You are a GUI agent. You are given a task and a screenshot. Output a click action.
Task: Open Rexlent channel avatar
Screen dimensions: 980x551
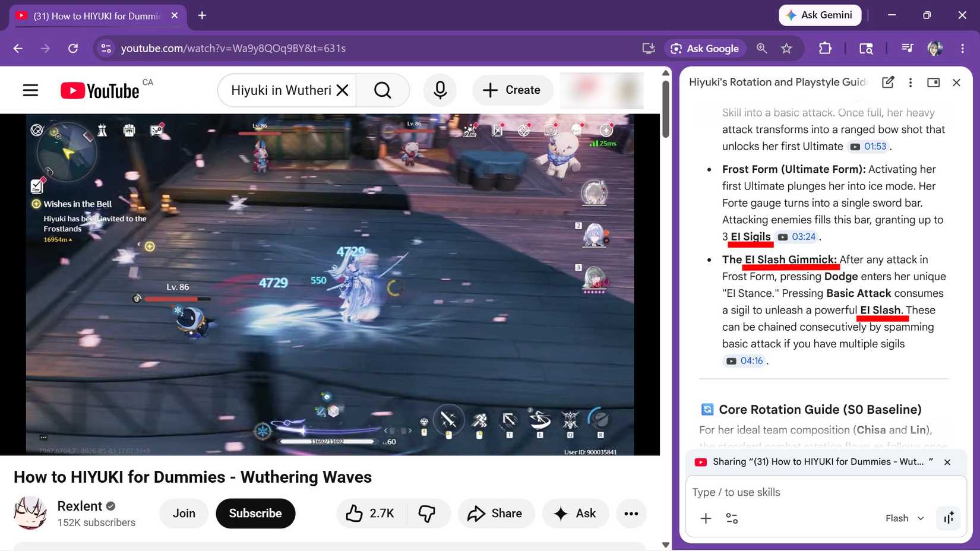[30, 513]
